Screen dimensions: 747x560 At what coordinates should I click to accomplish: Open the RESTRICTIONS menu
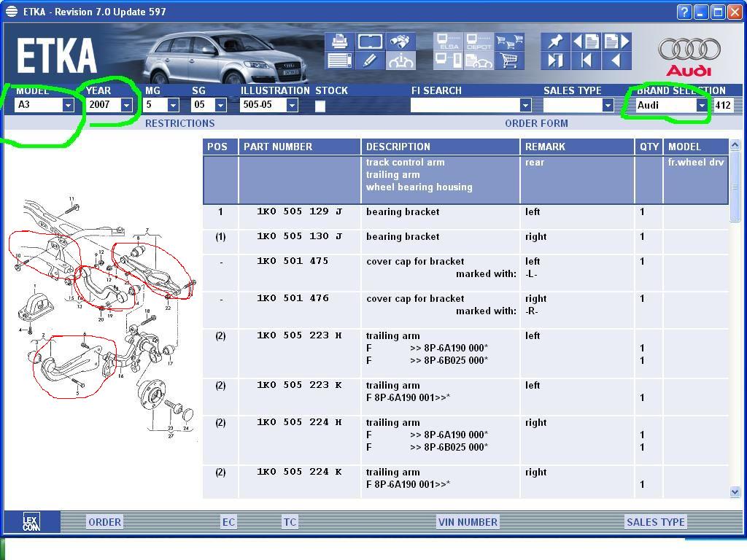click(180, 123)
